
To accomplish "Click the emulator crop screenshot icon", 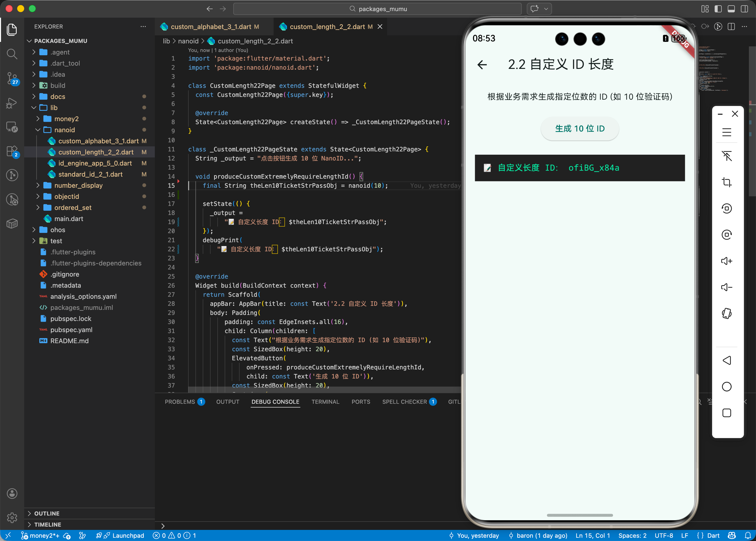I will [726, 182].
